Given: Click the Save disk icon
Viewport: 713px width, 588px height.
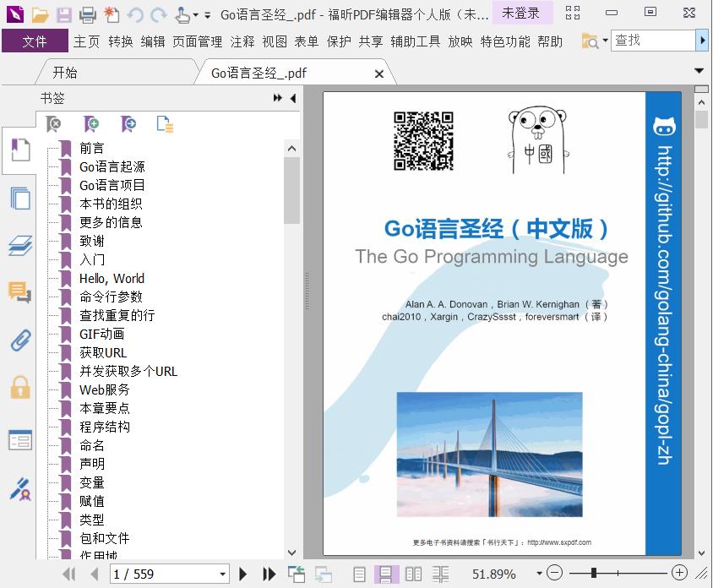Looking at the screenshot, I should tap(63, 15).
